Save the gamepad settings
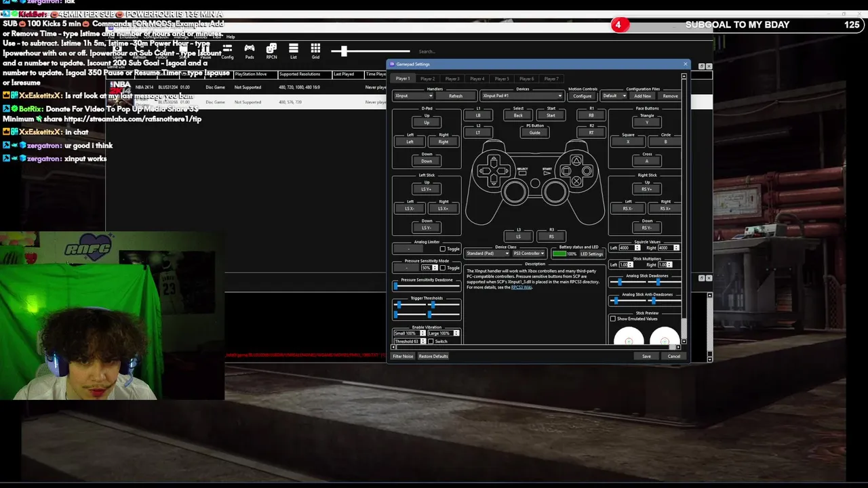 pyautogui.click(x=646, y=357)
